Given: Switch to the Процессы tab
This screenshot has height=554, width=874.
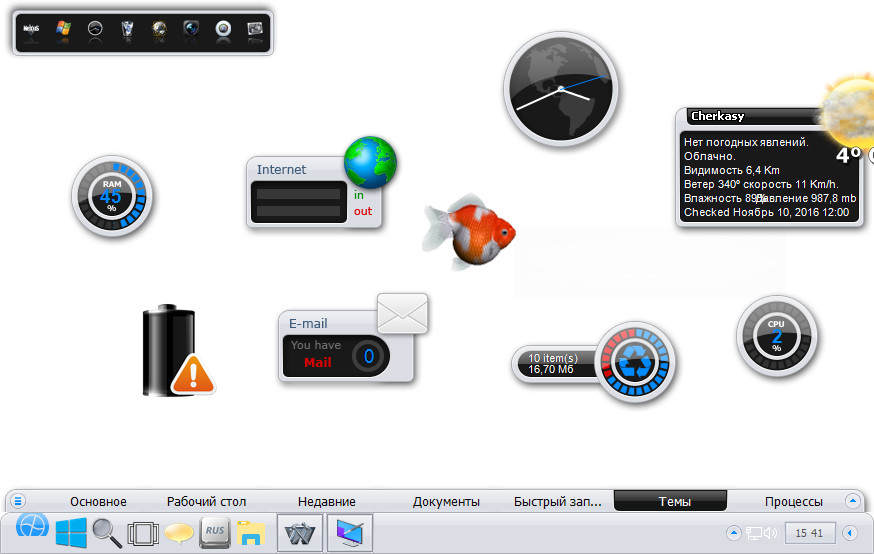Looking at the screenshot, I should [x=793, y=501].
